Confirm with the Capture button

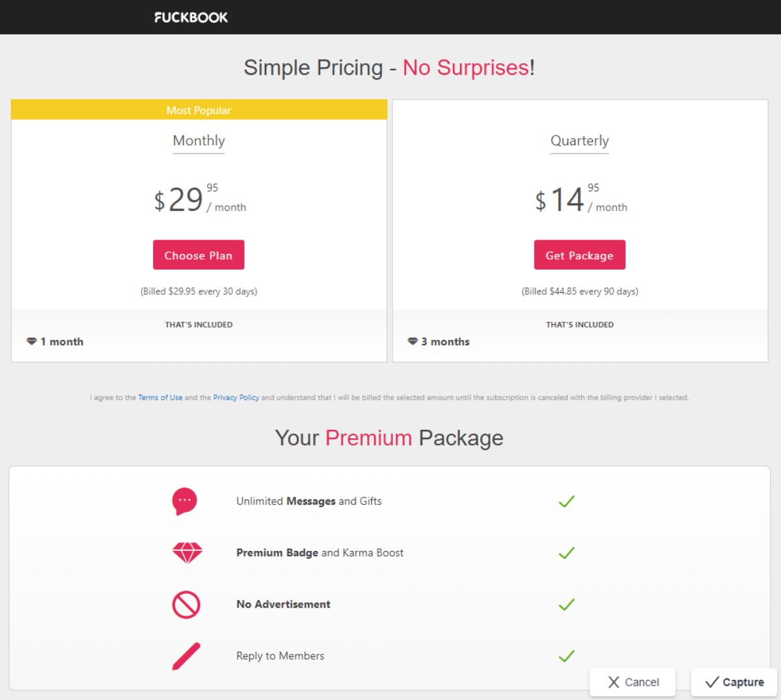click(734, 682)
